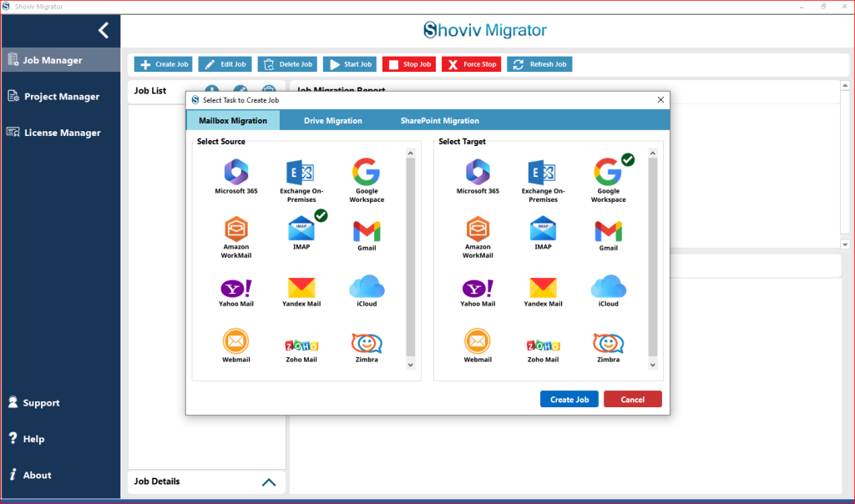Click the blue Create Job button
The height and width of the screenshot is (504, 855).
point(569,400)
